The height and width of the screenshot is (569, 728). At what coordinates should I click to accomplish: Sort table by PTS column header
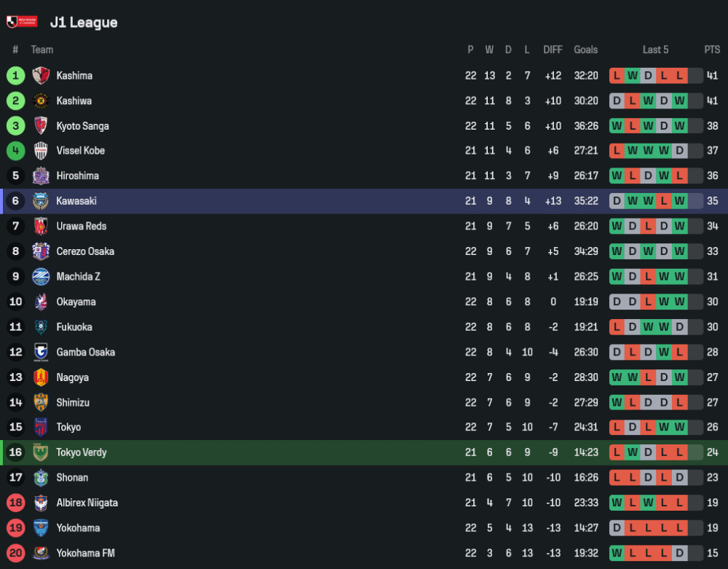click(x=711, y=50)
